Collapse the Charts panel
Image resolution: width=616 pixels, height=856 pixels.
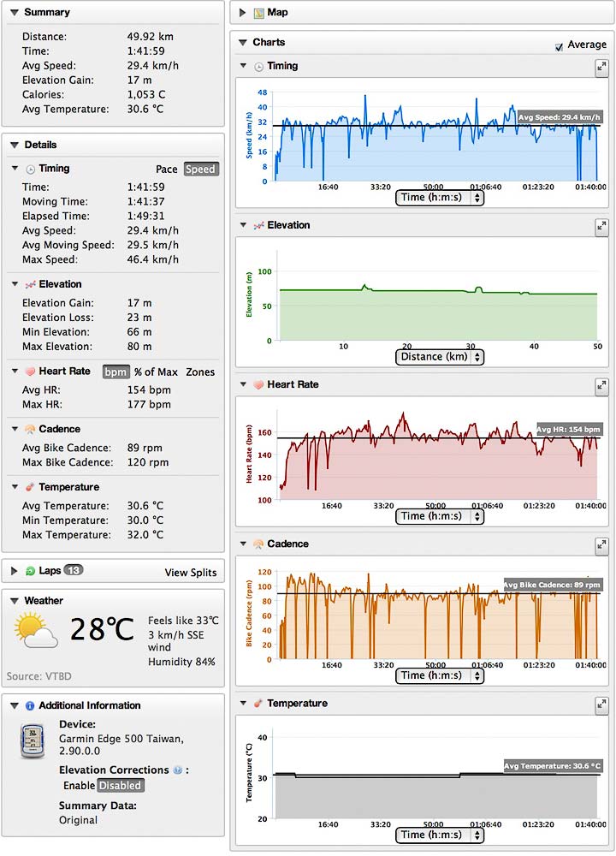[x=243, y=42]
